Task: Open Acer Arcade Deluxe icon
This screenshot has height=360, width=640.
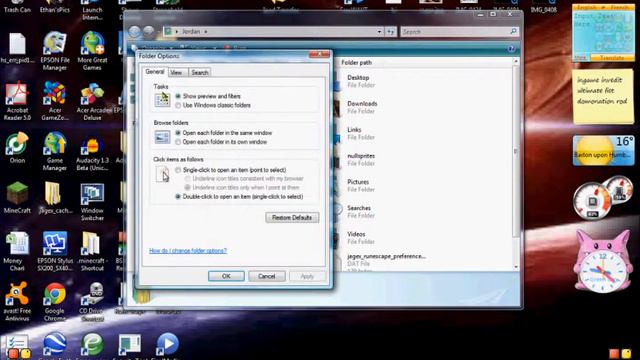Action: coord(93,101)
